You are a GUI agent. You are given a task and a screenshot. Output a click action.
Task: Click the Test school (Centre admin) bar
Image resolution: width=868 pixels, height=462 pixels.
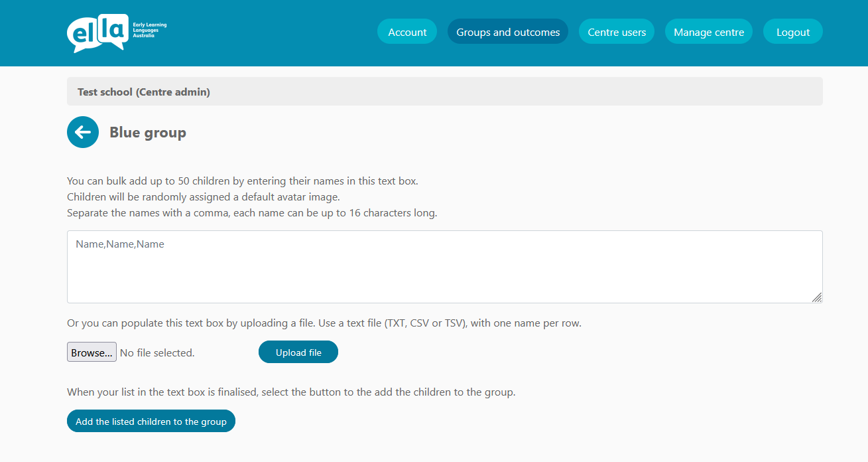pos(444,92)
